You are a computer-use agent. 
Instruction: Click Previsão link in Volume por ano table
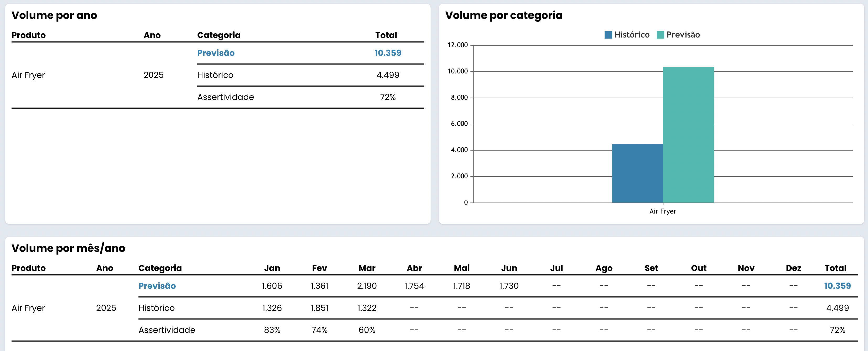coord(216,53)
